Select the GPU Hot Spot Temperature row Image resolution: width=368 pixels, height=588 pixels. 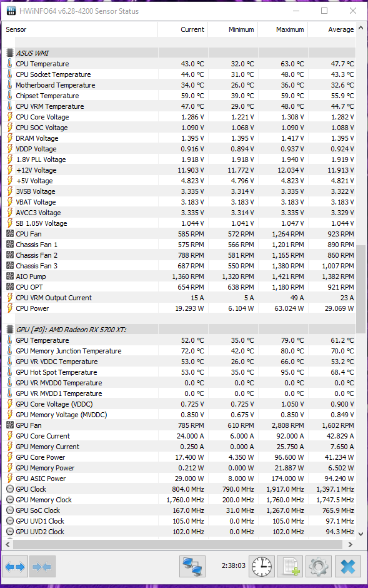180,372
